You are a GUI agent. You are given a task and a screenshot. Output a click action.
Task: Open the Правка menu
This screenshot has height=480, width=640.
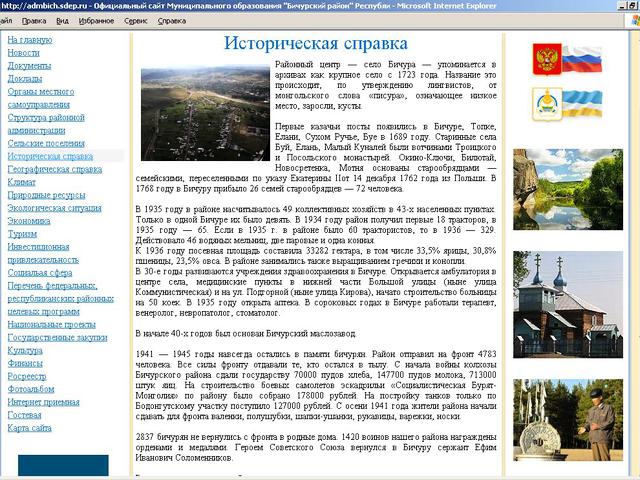34,21
